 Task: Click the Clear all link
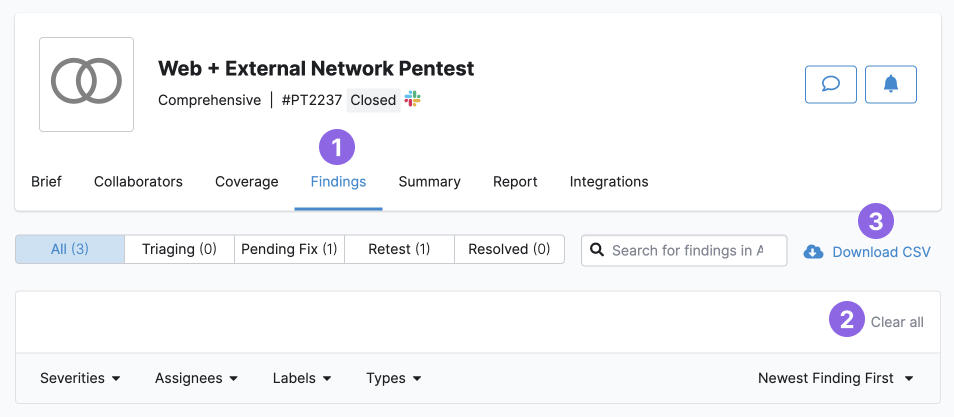click(897, 322)
